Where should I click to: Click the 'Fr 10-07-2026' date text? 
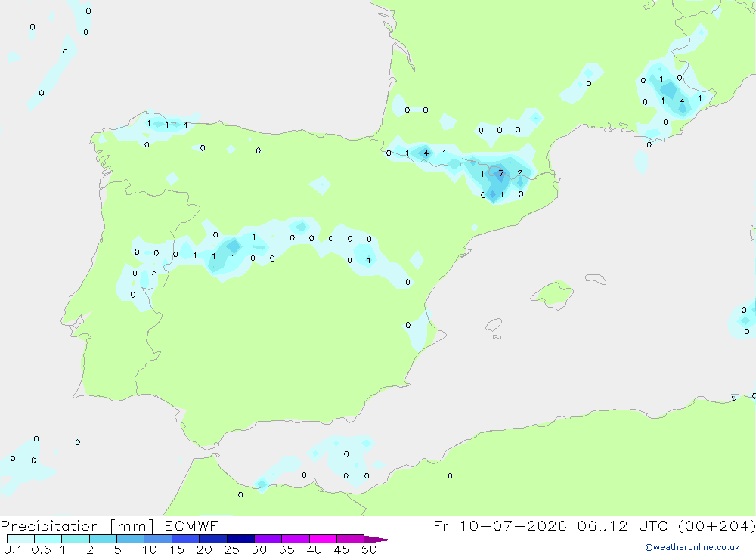(x=500, y=525)
